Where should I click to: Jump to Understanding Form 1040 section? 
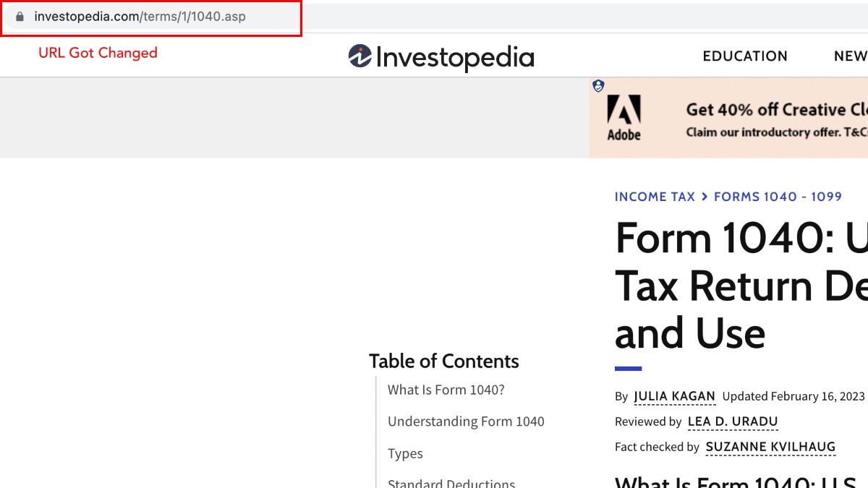466,421
